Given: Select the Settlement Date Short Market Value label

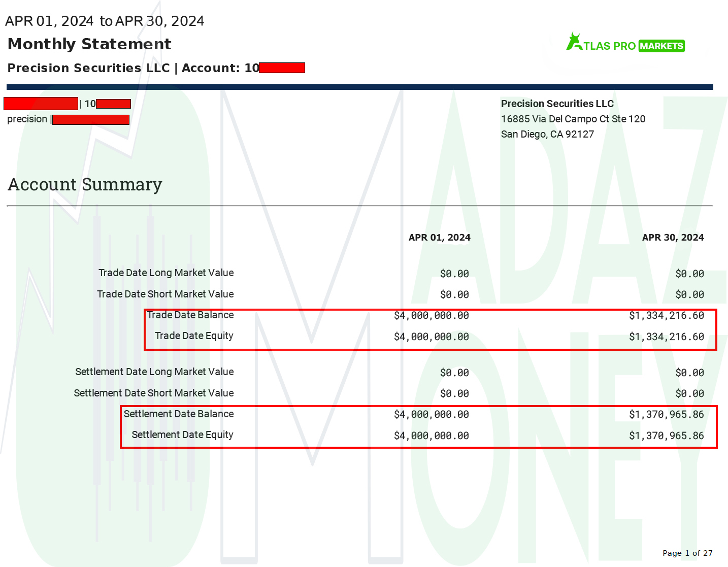Looking at the screenshot, I should tap(154, 393).
